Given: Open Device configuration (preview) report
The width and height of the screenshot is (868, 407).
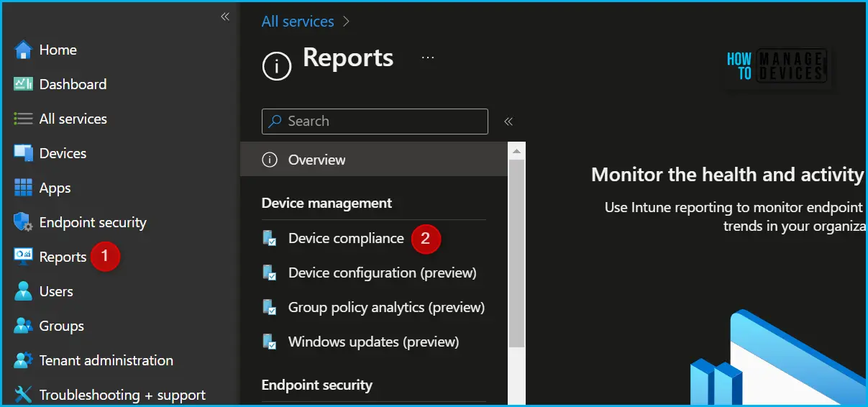Looking at the screenshot, I should pos(382,273).
